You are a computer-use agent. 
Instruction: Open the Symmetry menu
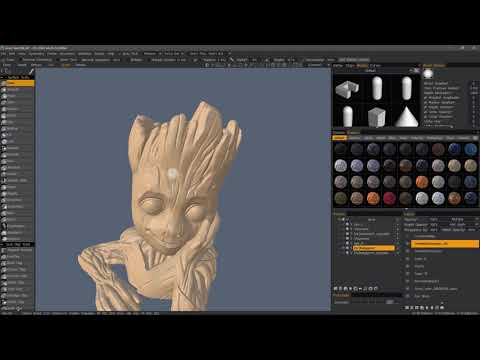click(x=36, y=54)
